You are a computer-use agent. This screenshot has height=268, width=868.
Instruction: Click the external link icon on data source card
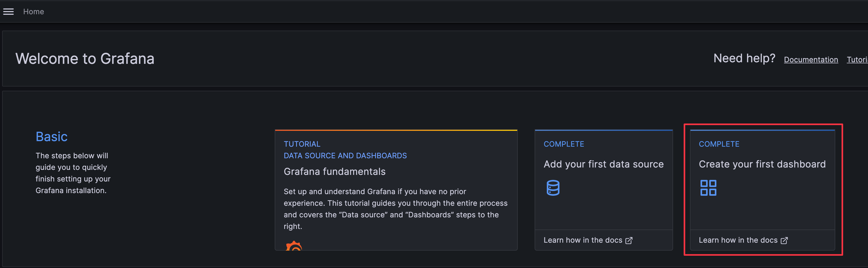629,240
